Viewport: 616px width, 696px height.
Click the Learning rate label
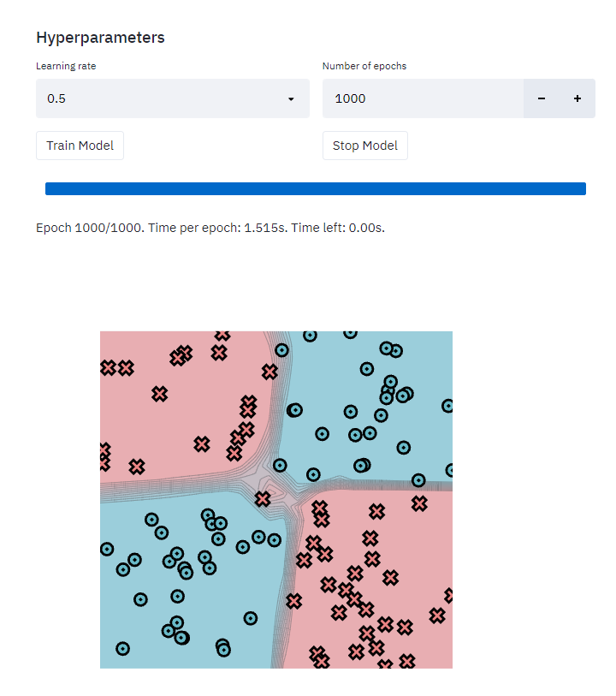click(66, 66)
